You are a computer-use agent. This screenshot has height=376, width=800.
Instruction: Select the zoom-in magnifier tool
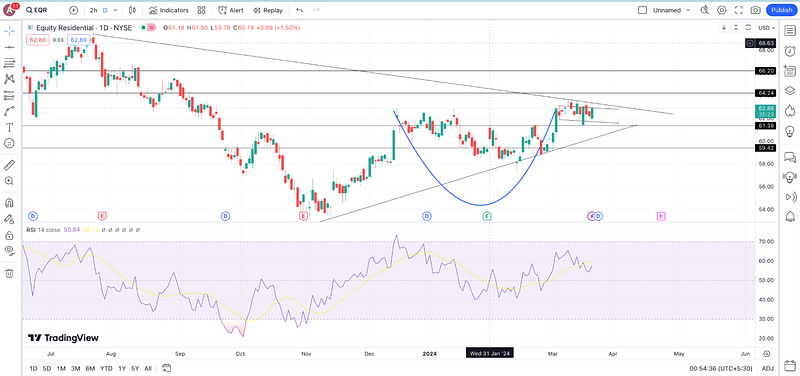click(9, 181)
